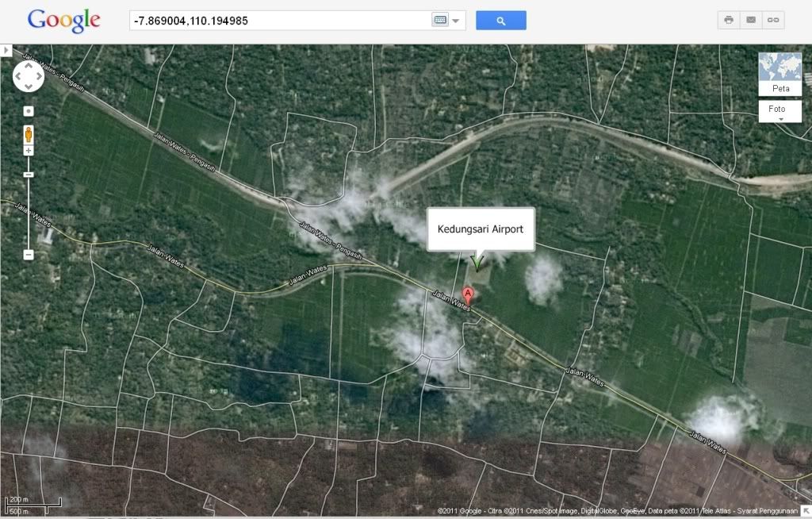Open the on-screen keyboard icon
The width and height of the screenshot is (812, 519).
[x=439, y=20]
